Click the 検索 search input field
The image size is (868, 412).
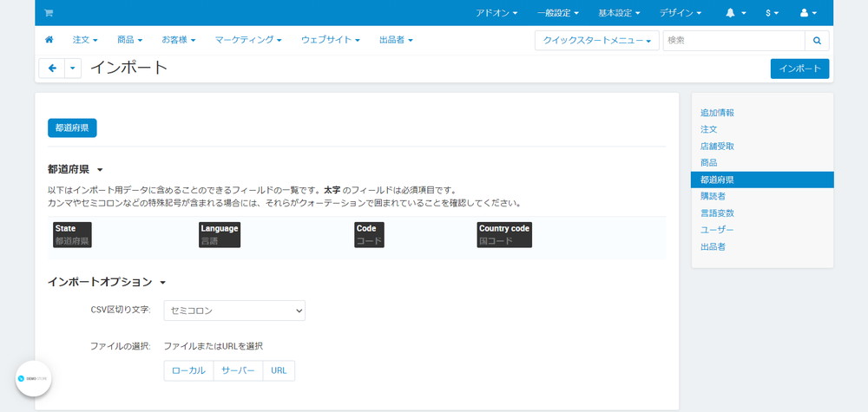tap(734, 41)
